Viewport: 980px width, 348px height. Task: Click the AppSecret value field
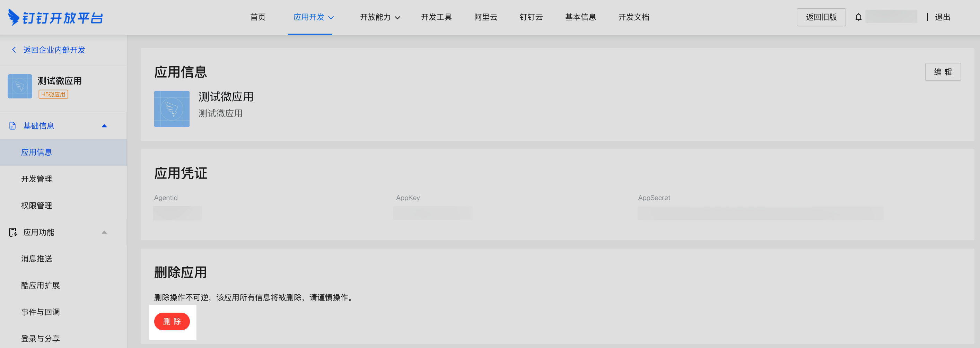tap(761, 213)
